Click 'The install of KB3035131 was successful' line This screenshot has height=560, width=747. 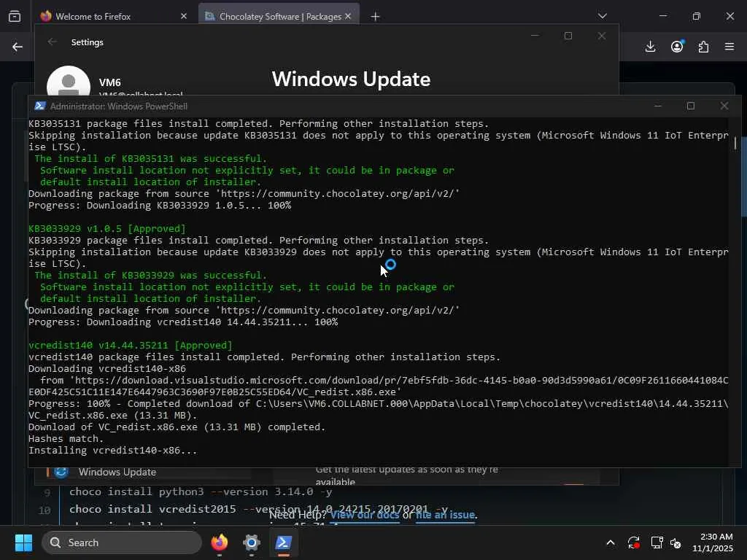coord(150,158)
